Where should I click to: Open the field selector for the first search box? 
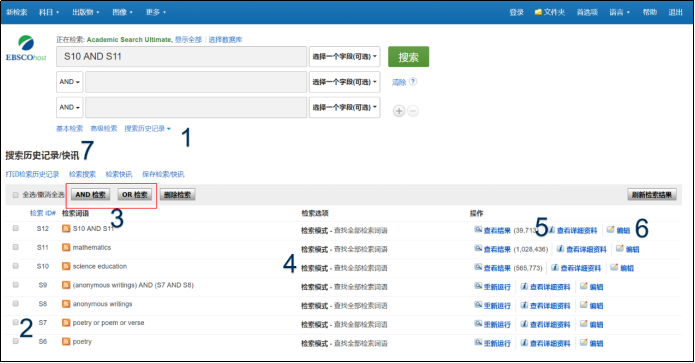pyautogui.click(x=344, y=57)
